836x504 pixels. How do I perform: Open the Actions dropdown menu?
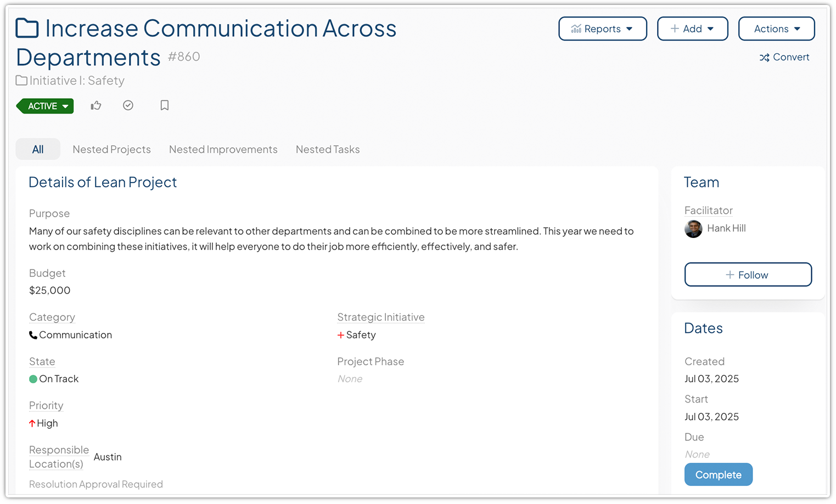(x=776, y=29)
